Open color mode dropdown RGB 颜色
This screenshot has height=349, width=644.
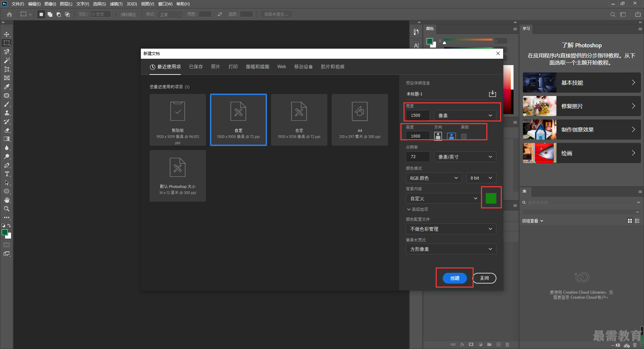(x=434, y=178)
